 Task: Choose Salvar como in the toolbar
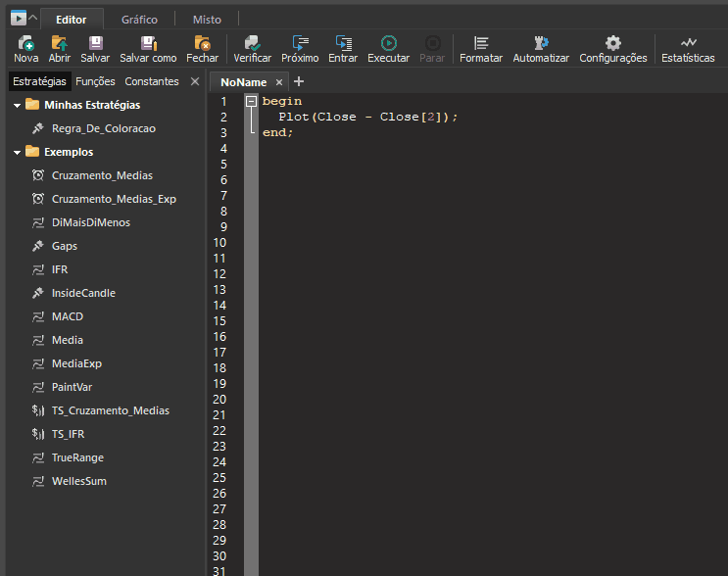tap(148, 49)
